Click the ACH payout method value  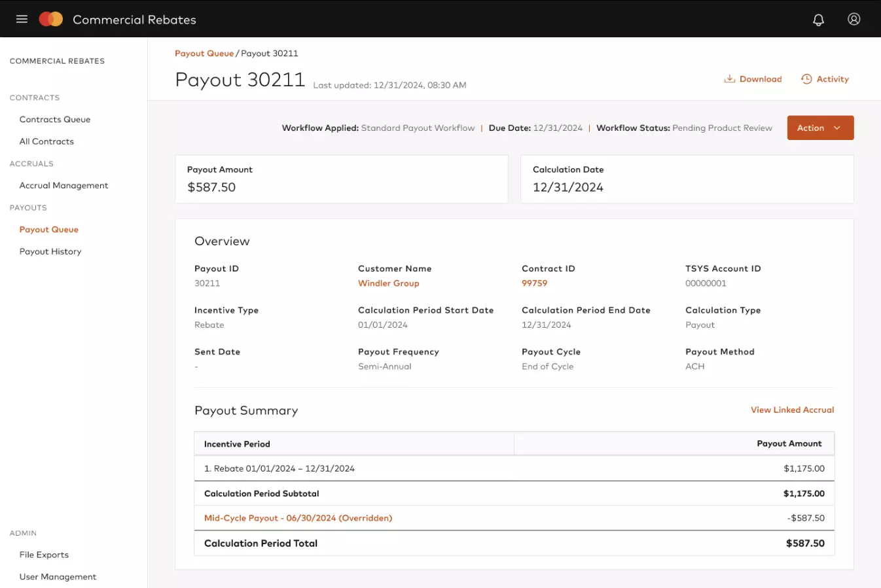pyautogui.click(x=695, y=366)
